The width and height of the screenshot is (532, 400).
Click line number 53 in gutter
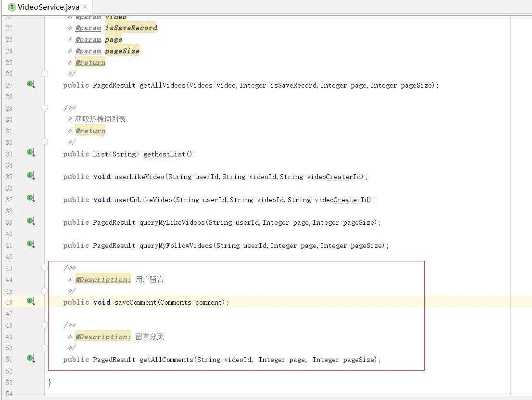[9, 383]
